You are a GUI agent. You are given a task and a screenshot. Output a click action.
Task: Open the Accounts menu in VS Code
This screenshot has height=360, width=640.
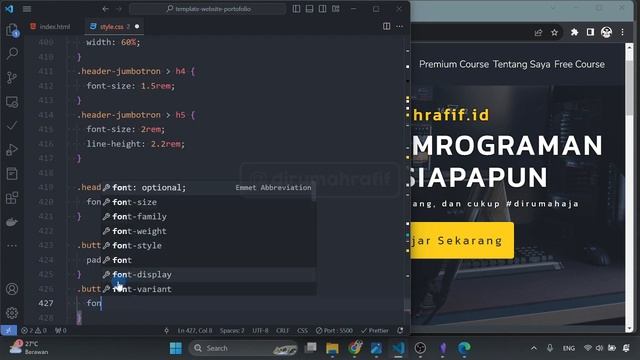(x=12, y=289)
